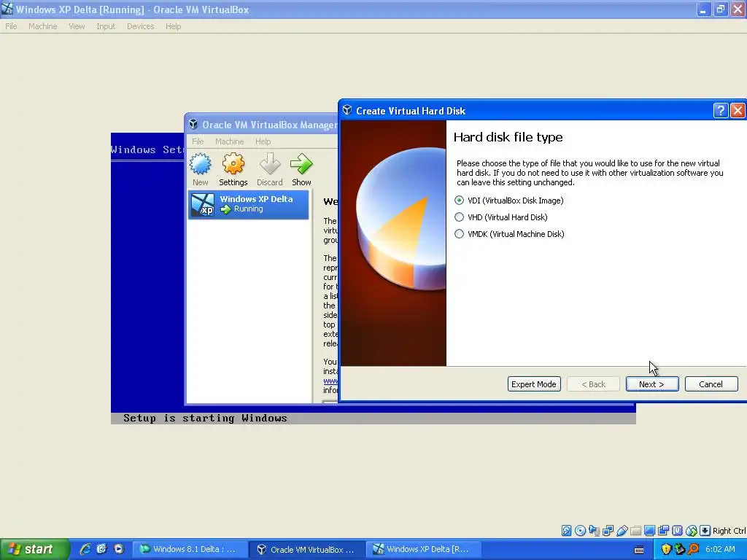Select the Windows XP Delta machine entry
This screenshot has height=560, width=747.
[x=248, y=204]
